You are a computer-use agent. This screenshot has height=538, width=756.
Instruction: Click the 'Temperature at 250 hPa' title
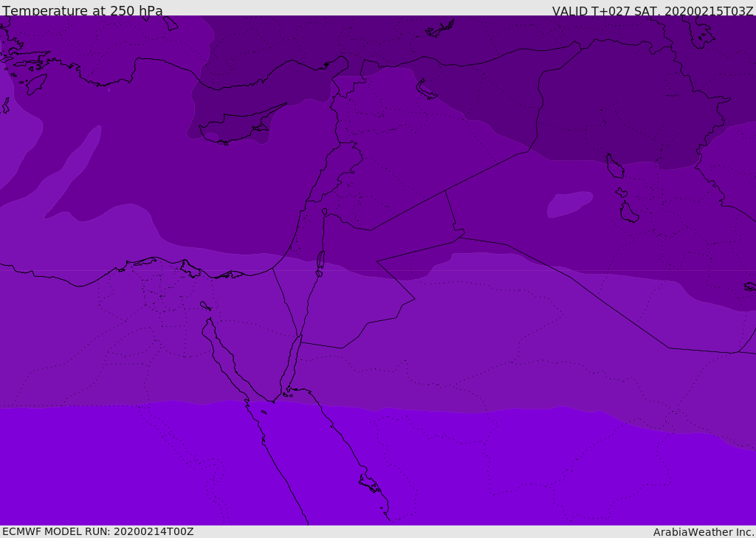coord(83,10)
